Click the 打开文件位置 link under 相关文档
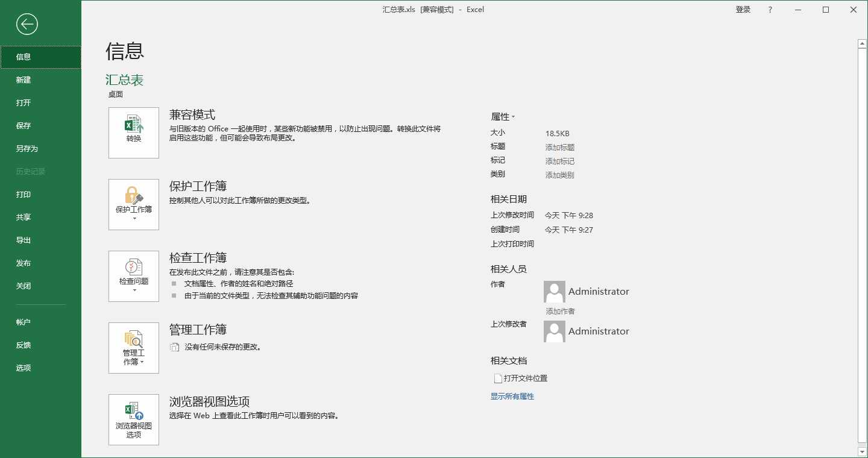 click(521, 378)
